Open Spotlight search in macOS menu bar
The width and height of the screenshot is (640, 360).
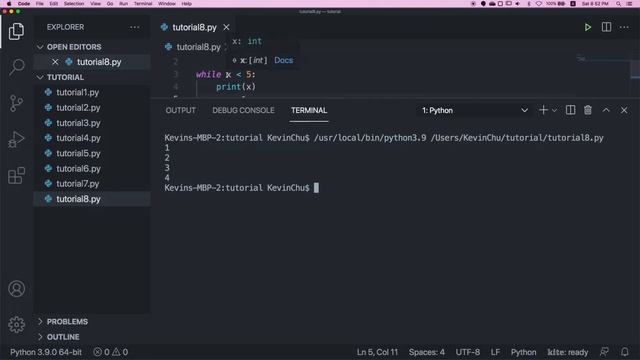click(618, 4)
